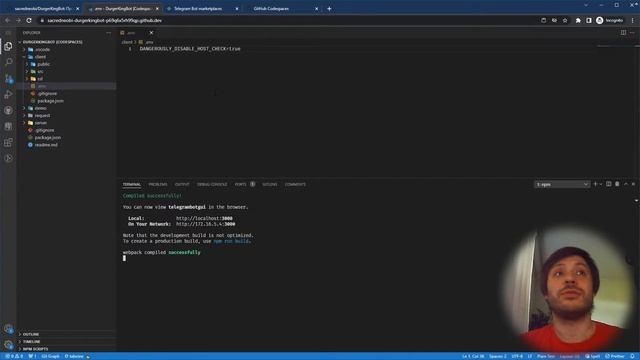The height and width of the screenshot is (360, 640).
Task: Click the network URL 172.16.5.4:3000 link
Action: click(205, 224)
